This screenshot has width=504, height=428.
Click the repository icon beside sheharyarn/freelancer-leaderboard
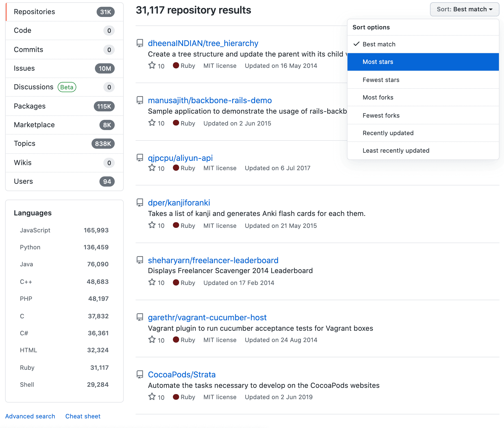140,260
